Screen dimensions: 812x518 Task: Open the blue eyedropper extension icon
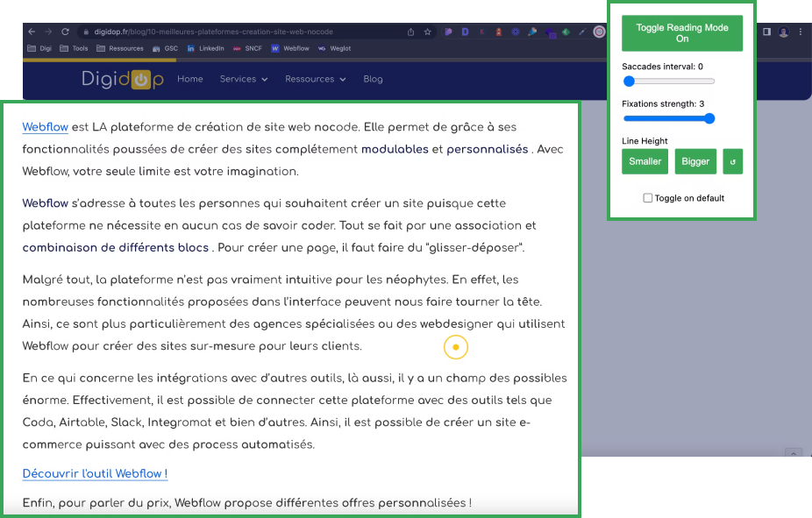[582, 32]
